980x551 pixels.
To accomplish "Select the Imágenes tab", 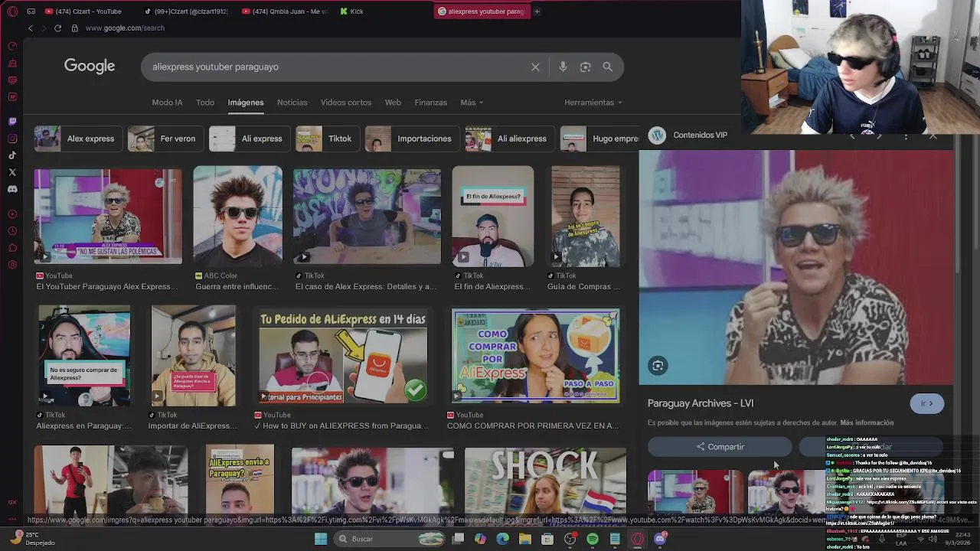I will point(246,103).
